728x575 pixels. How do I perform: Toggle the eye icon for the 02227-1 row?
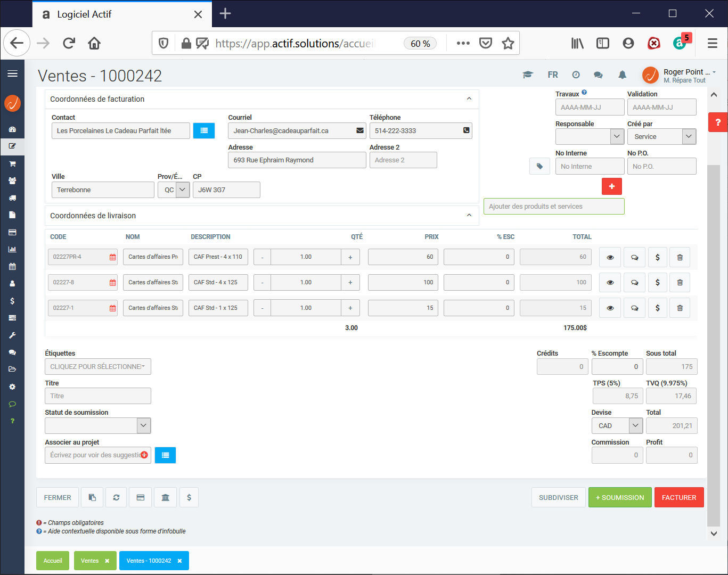(x=610, y=308)
